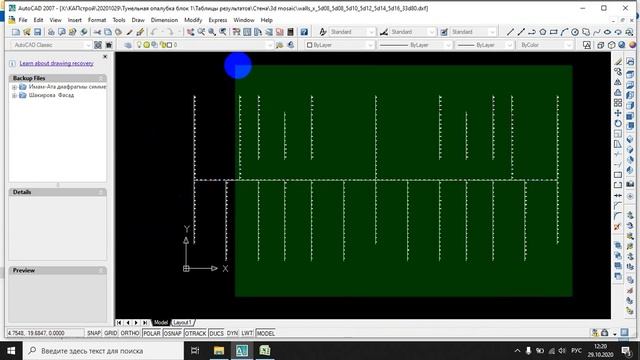Screen dimensions: 640x360
Task: Select the Zoom Window tool
Action: coord(212,32)
